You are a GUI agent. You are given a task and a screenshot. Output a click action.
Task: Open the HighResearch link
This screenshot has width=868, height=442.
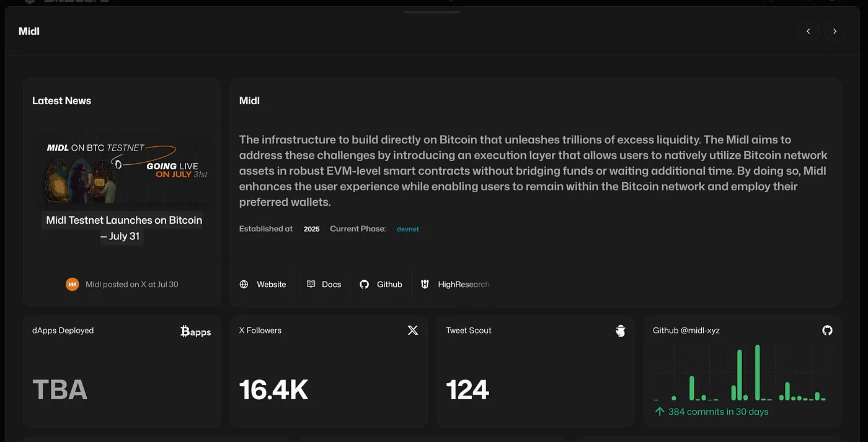463,285
